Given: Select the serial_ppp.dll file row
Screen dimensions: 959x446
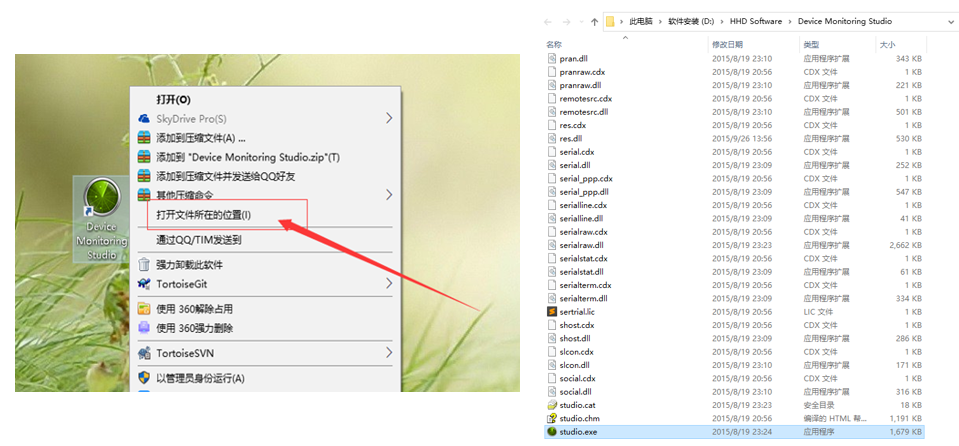Looking at the screenshot, I should pos(734,192).
